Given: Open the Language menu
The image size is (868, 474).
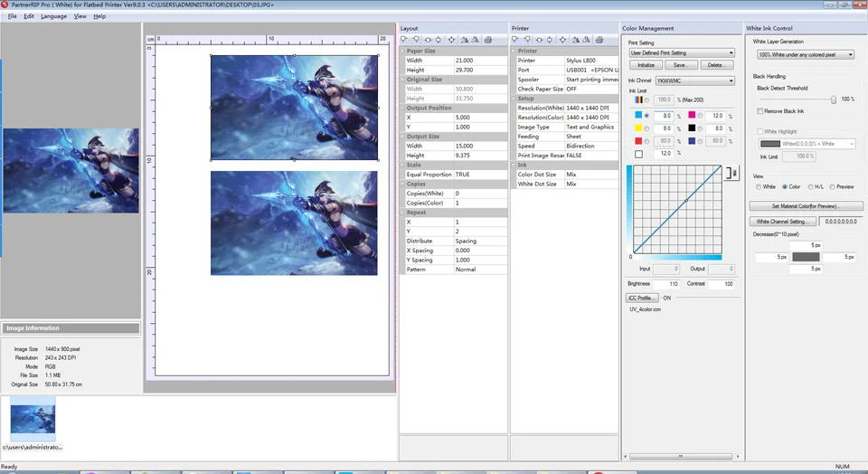Looking at the screenshot, I should (x=53, y=16).
